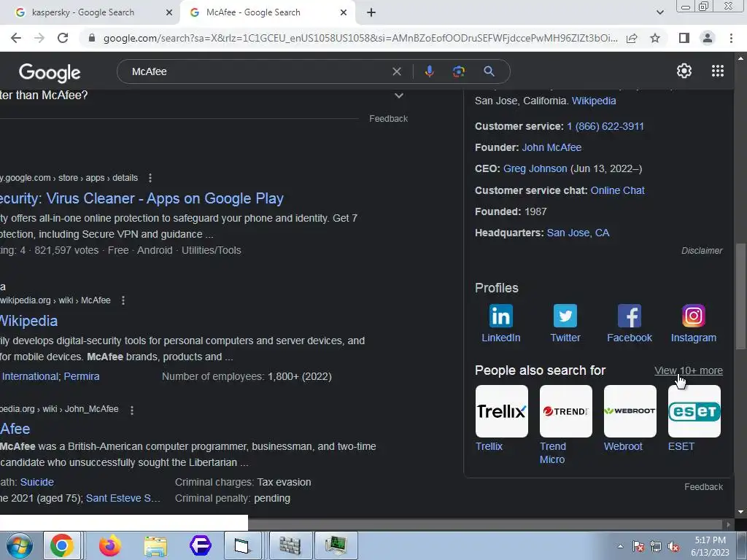Open McAfee's Instagram profile
Viewport: 747px width, 560px height.
click(x=694, y=324)
